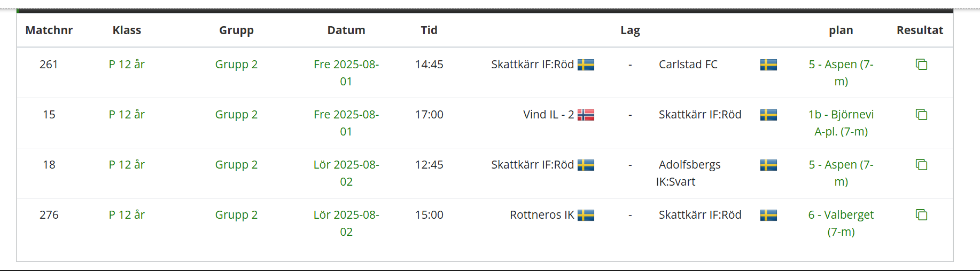Open Grupp 2 link in match 15 row
The width and height of the screenshot is (980, 271).
[236, 115]
